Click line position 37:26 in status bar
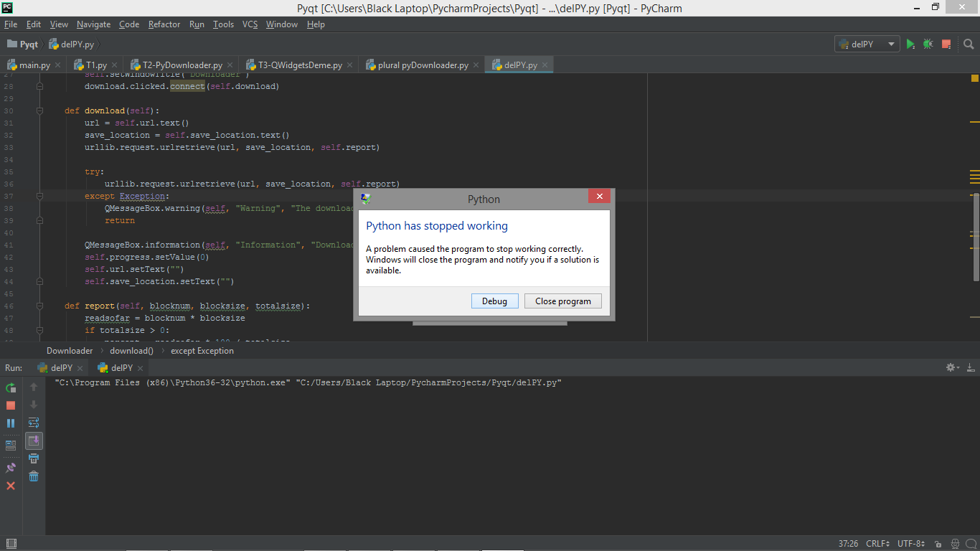The height and width of the screenshot is (551, 980). (x=848, y=544)
